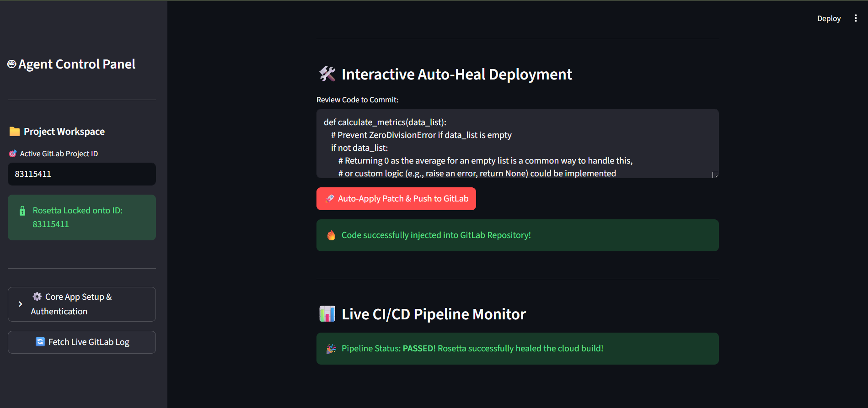Viewport: 868px width, 408px height.
Task: Click inside the Review Code to Commit textarea
Action: (x=518, y=143)
